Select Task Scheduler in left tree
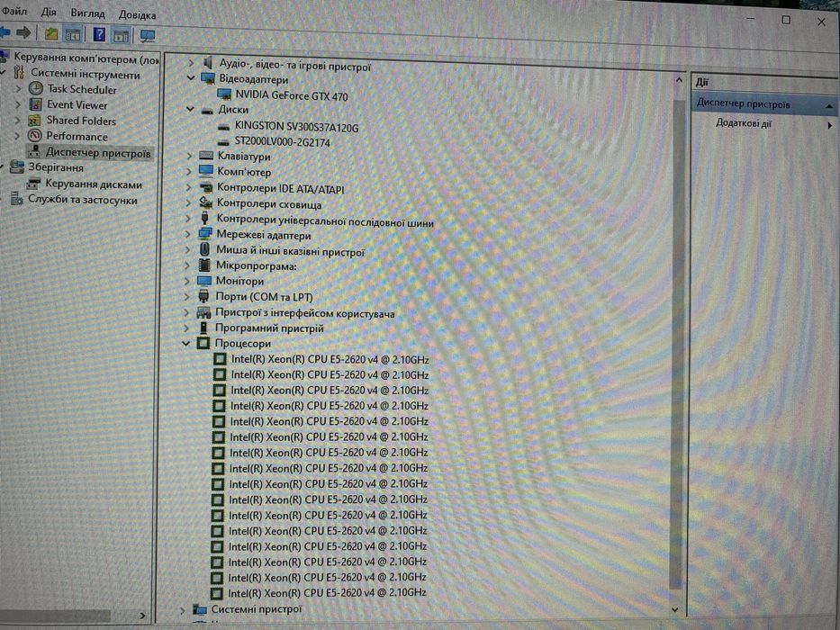Screen dimensions: 840x630 click(81, 89)
